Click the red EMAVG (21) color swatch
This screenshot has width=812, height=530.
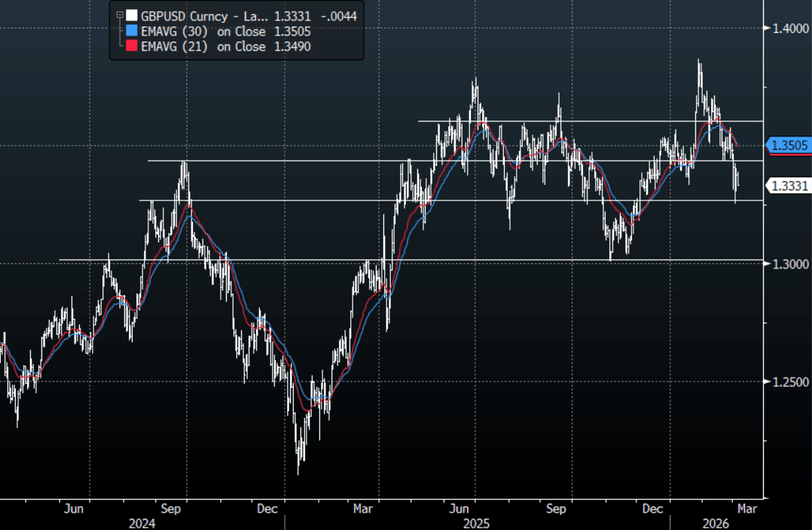coord(132,47)
